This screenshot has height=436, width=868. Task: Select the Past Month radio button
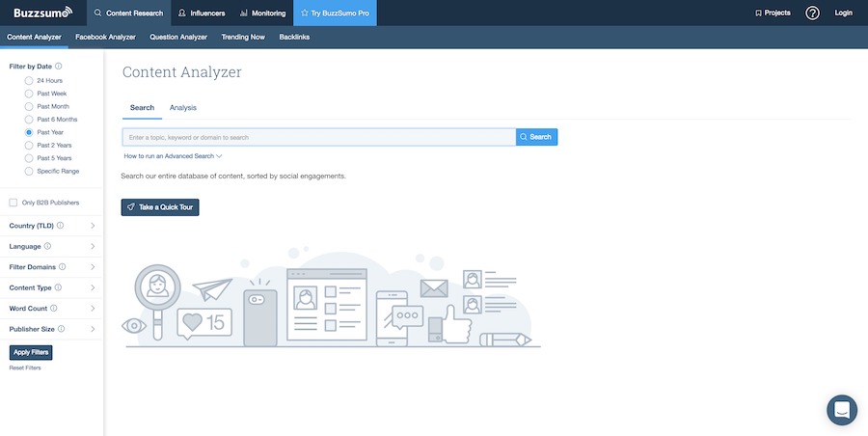29,106
